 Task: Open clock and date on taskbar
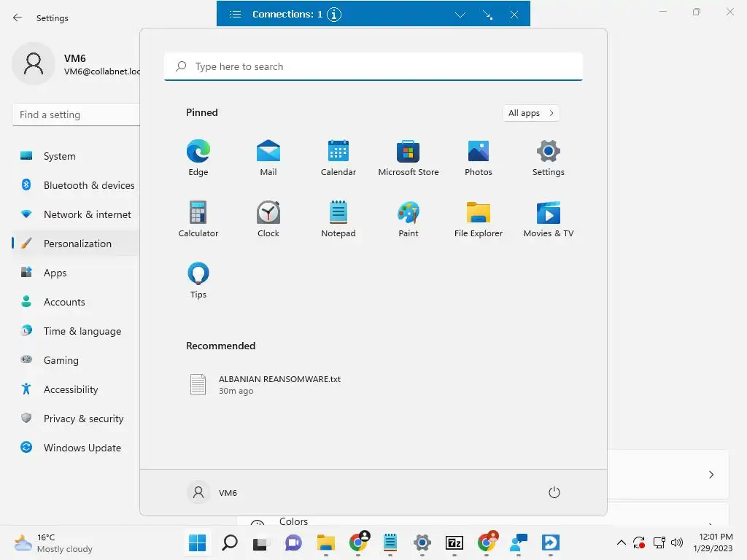click(x=713, y=542)
